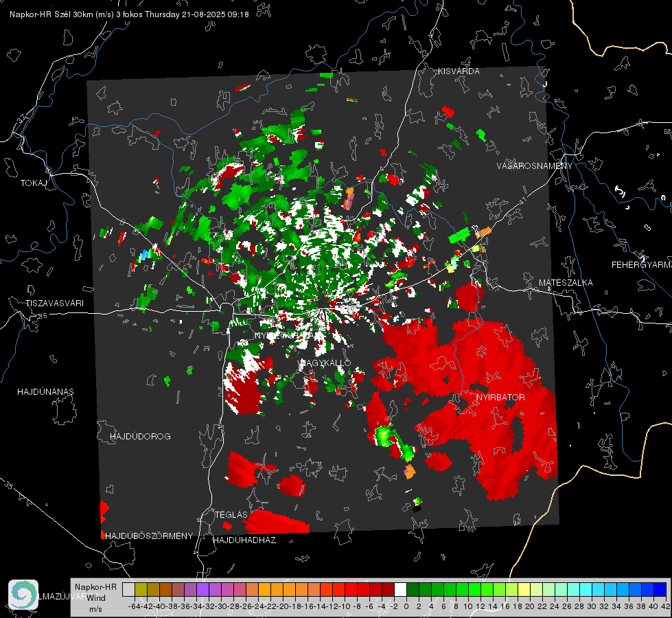Viewport: 672px width, 618px height.
Task: Select the HAJDÚHADHÁZ city label
Action: (244, 540)
